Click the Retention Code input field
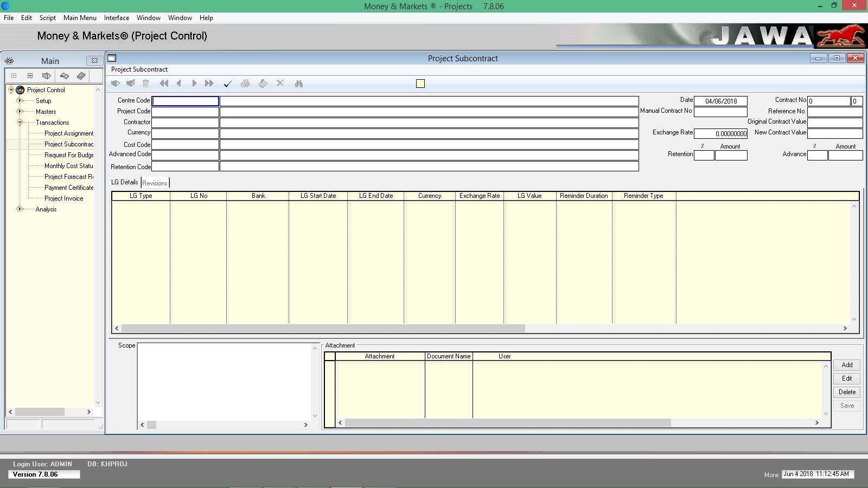The height and width of the screenshot is (488, 868). (x=185, y=166)
